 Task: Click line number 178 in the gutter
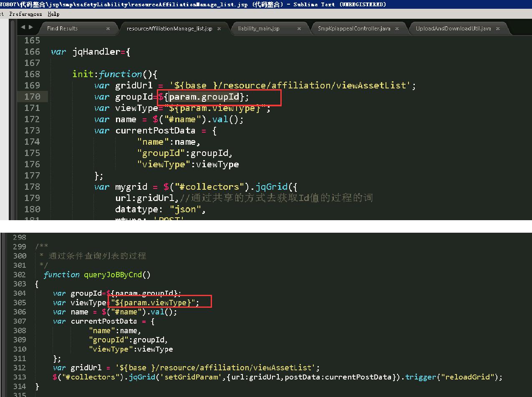[x=32, y=187]
